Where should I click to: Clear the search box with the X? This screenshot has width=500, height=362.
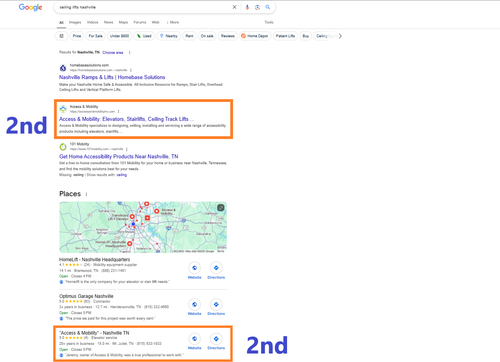[x=234, y=7]
